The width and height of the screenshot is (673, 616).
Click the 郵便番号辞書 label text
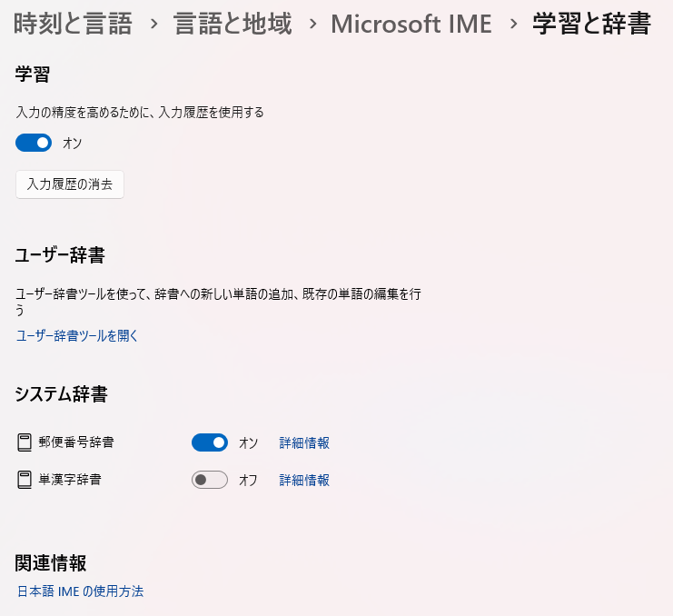(x=76, y=443)
